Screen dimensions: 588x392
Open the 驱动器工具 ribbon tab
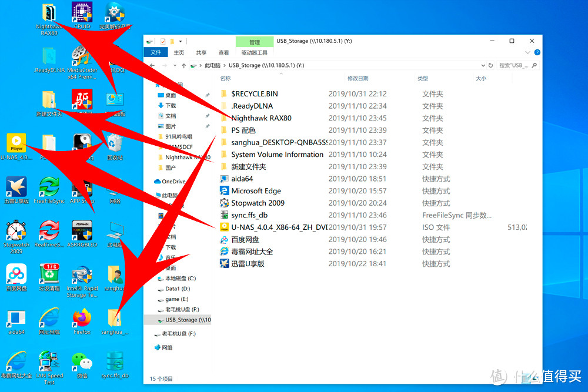point(254,53)
